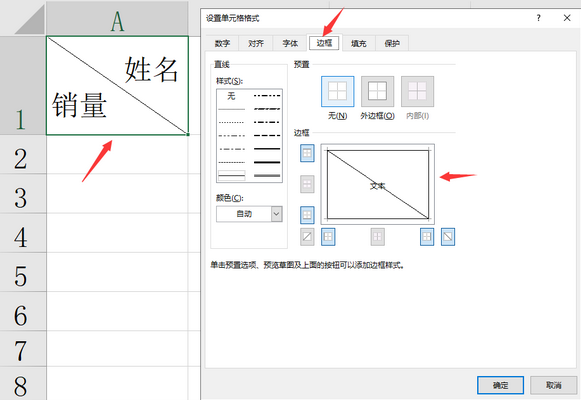Toggle the left border button
581x400 pixels.
coord(328,237)
